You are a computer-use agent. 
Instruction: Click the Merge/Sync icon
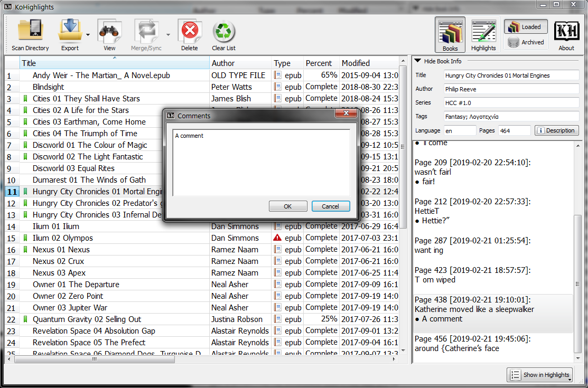tap(146, 30)
